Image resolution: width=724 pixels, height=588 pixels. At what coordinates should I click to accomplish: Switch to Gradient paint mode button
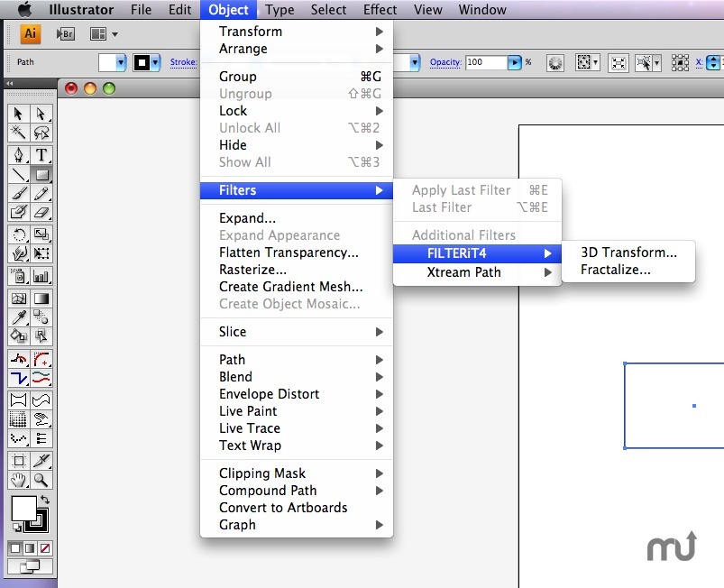(x=30, y=548)
